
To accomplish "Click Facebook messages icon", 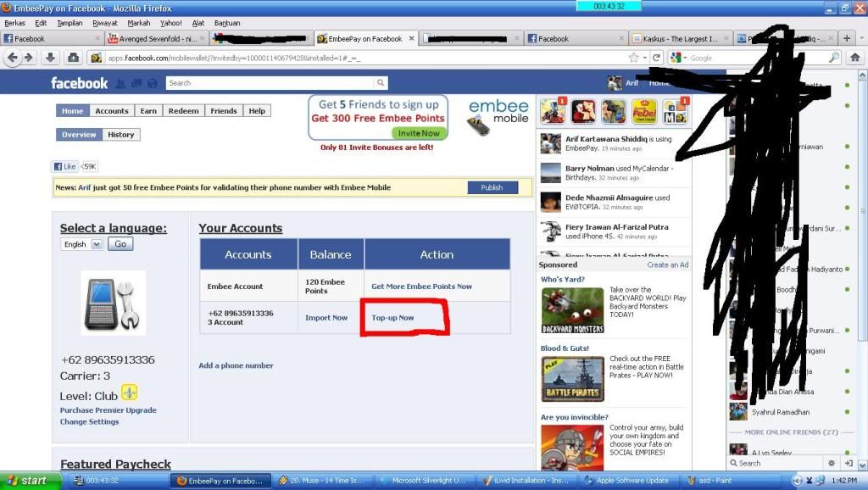I will (136, 84).
